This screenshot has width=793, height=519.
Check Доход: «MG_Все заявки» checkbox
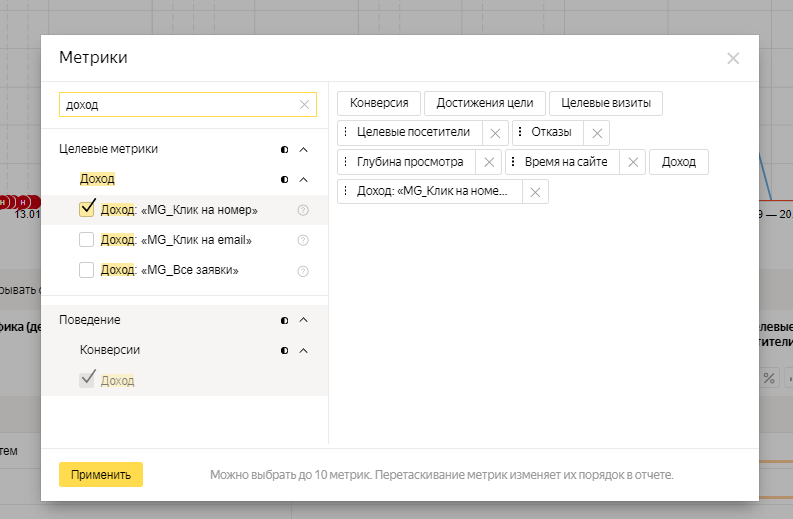pos(86,270)
